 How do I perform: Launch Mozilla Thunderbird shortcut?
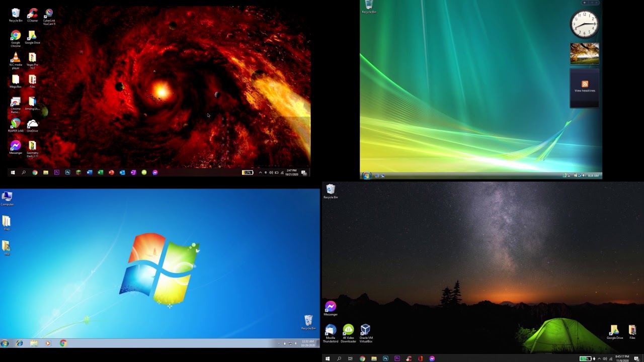point(331,333)
